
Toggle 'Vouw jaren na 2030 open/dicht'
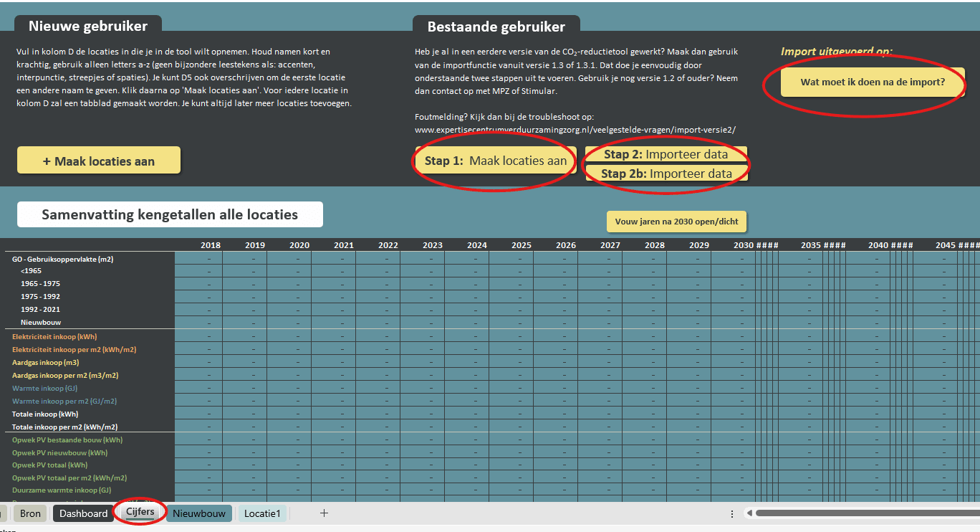point(677,222)
